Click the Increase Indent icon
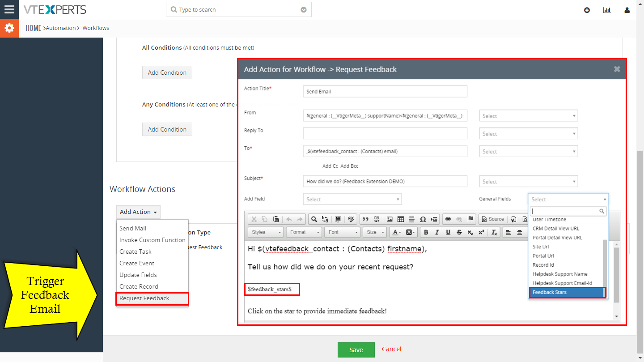644x362 pixels. (x=434, y=219)
